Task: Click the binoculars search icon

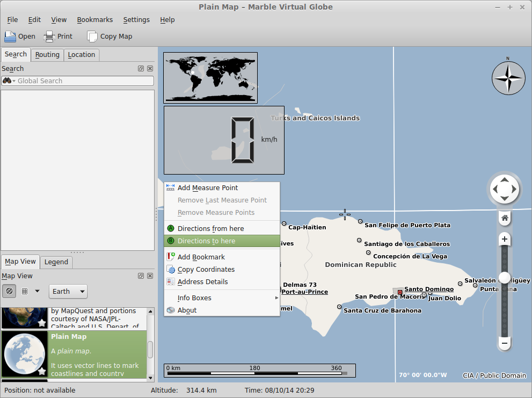Action: coord(7,81)
